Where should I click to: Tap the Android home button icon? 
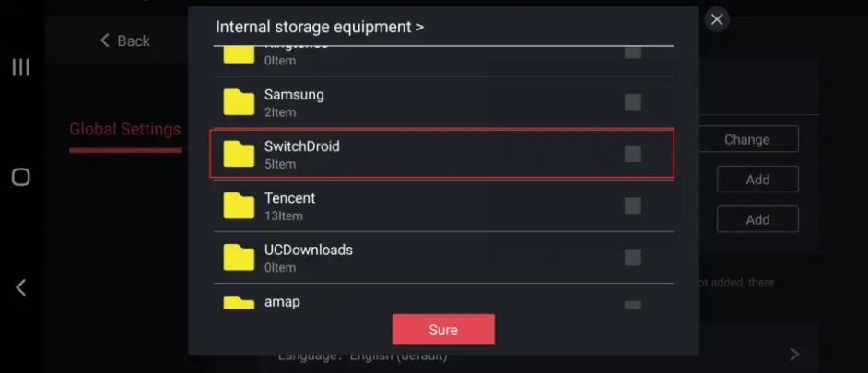[20, 177]
